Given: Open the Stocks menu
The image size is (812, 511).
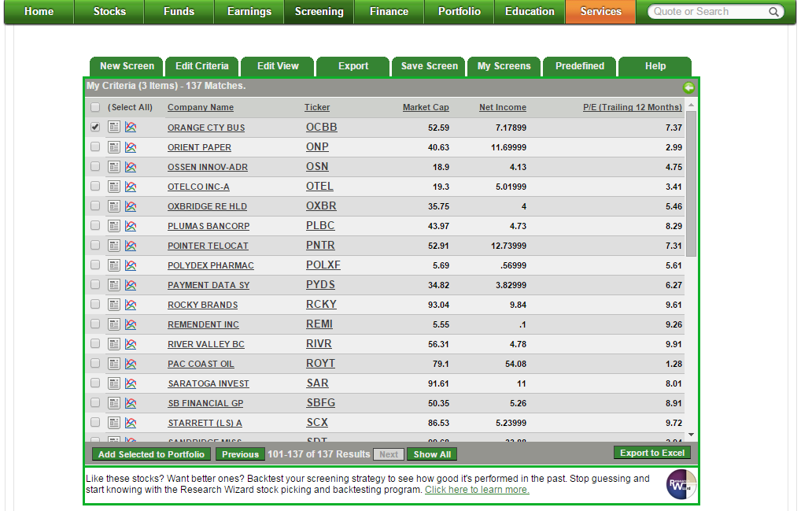Looking at the screenshot, I should pos(109,11).
